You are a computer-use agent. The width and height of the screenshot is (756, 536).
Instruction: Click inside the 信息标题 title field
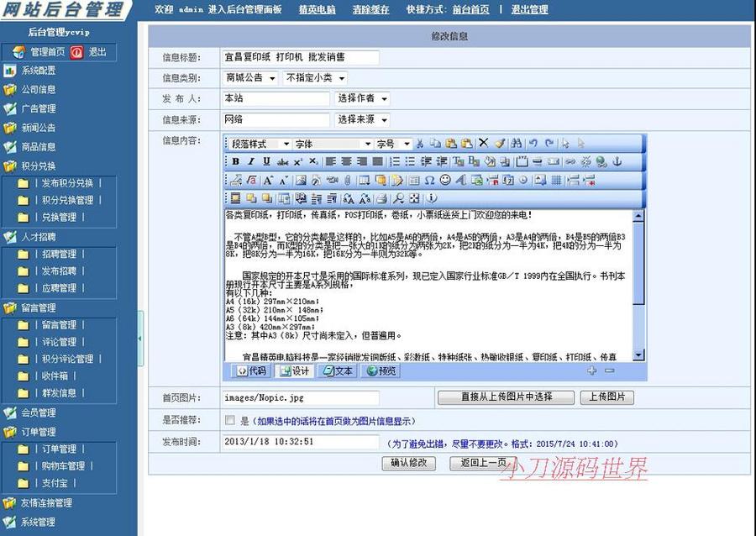302,57
